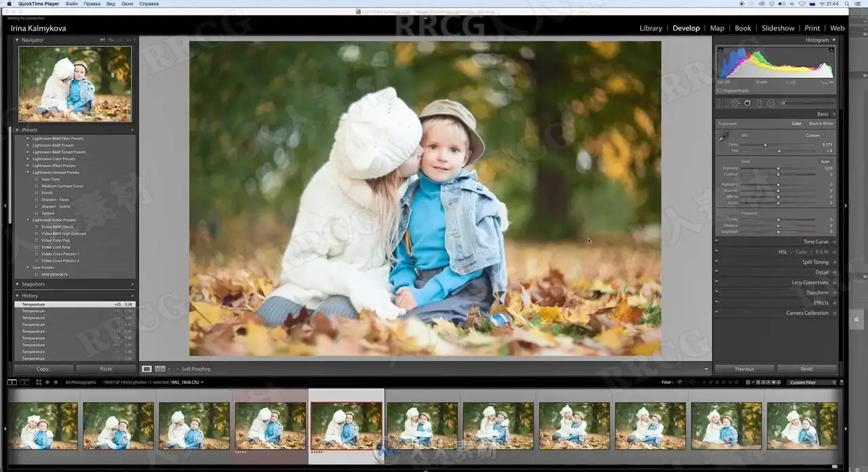
Task: Toggle shadow clipping indicator in histogram
Action: pos(720,50)
